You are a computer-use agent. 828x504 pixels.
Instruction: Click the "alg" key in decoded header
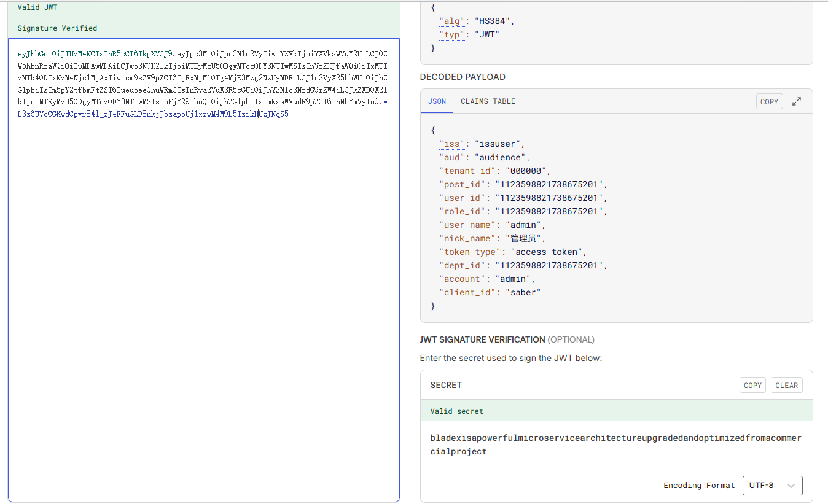(x=451, y=21)
